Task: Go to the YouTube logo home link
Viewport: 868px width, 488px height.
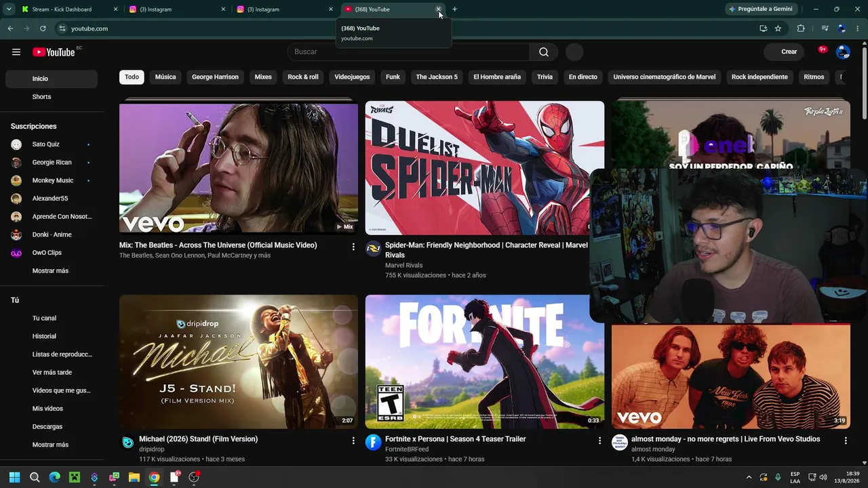Action: click(x=54, y=52)
